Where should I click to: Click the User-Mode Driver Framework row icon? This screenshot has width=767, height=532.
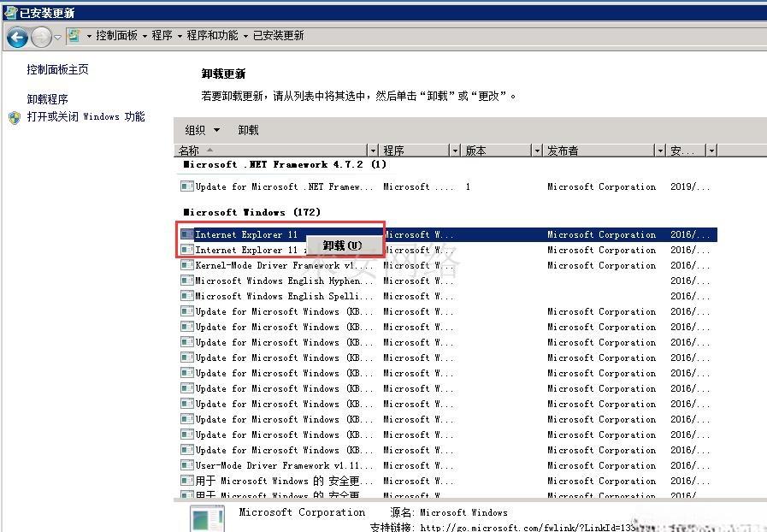click(x=186, y=465)
